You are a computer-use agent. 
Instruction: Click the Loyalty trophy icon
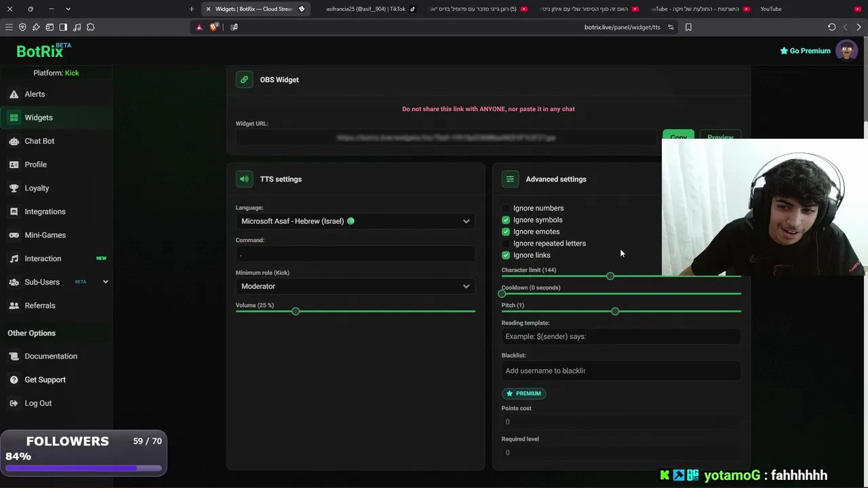14,188
